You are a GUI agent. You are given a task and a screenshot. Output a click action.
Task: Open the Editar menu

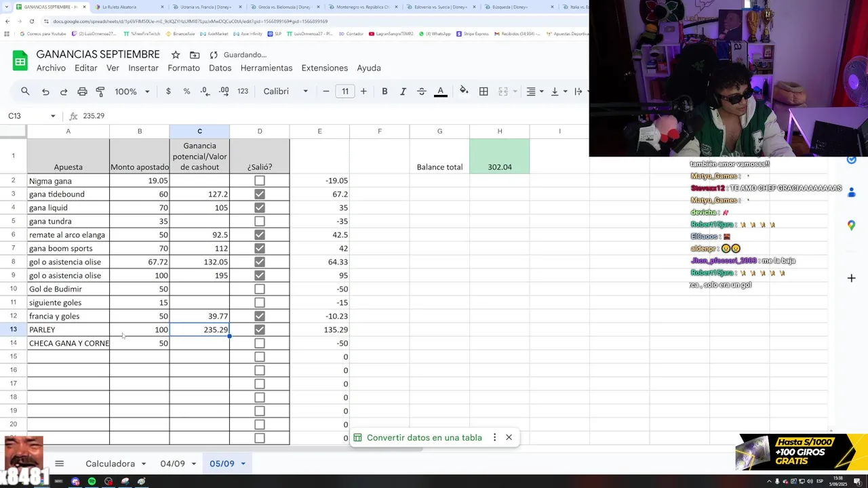click(85, 68)
